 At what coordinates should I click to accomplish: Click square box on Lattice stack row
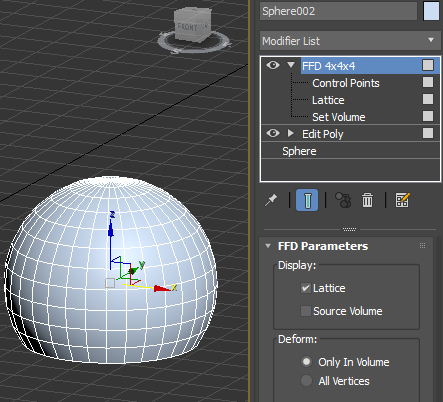[x=428, y=99]
